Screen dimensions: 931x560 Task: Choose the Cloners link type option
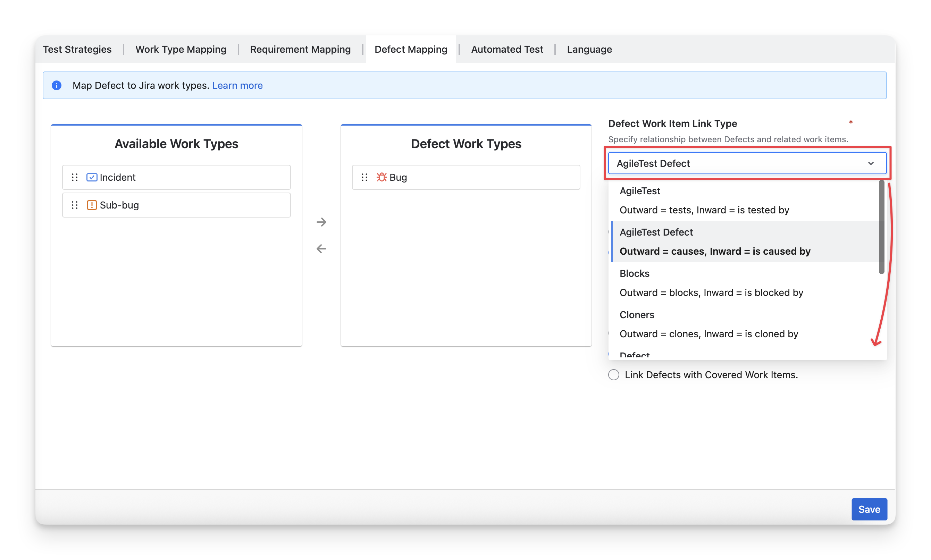tap(708, 324)
